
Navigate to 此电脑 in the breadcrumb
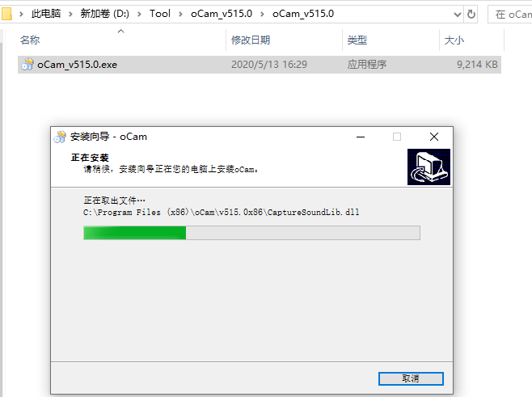pos(46,14)
